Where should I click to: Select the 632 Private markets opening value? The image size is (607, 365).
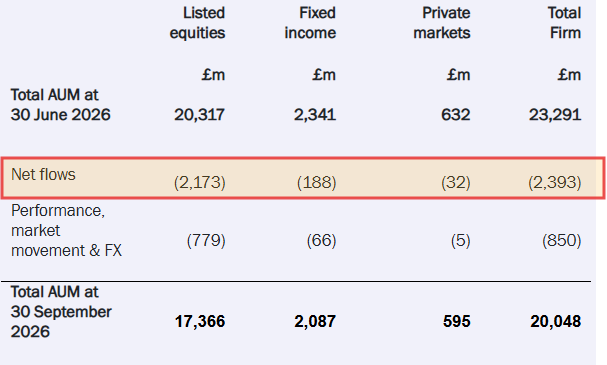456,115
